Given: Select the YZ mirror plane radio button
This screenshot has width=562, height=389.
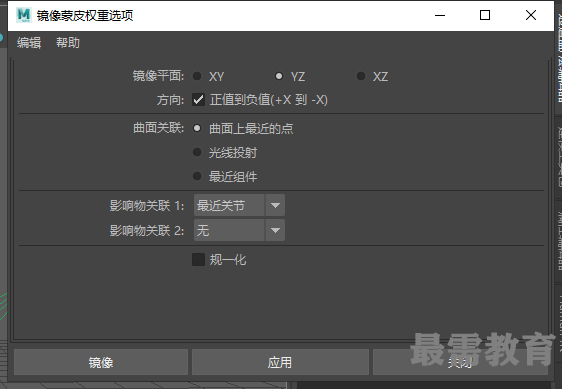Looking at the screenshot, I should coord(278,76).
